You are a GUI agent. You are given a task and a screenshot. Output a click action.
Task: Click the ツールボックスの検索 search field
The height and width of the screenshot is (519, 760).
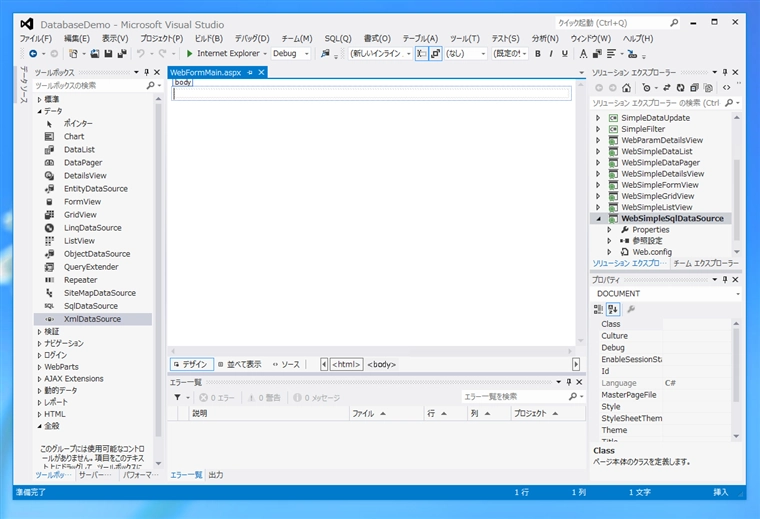click(90, 85)
